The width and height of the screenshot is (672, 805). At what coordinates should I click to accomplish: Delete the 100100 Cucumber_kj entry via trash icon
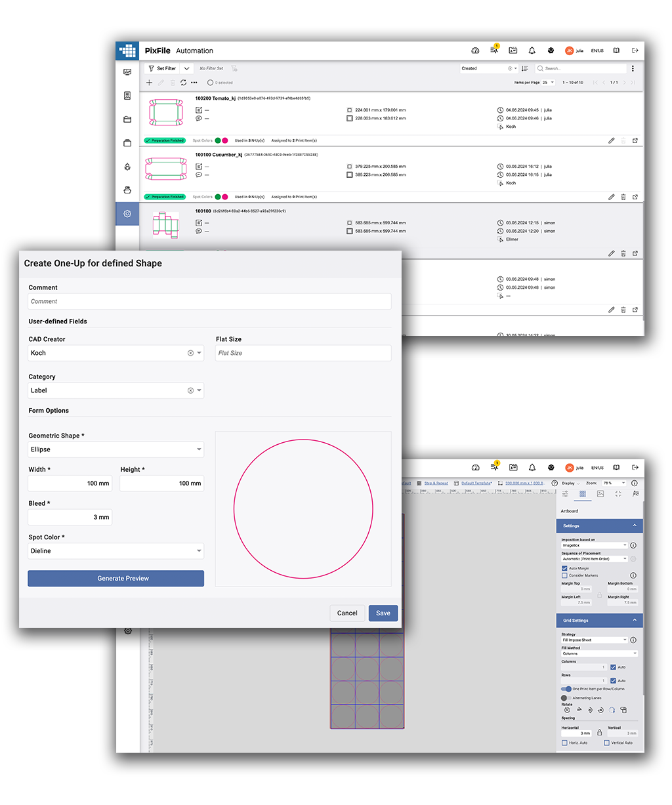point(623,197)
